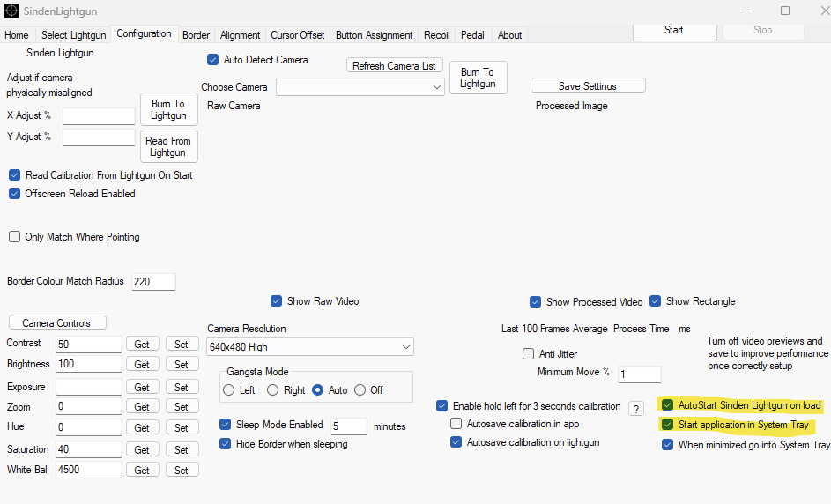Expand the Camera Resolution dropdown

[310, 347]
